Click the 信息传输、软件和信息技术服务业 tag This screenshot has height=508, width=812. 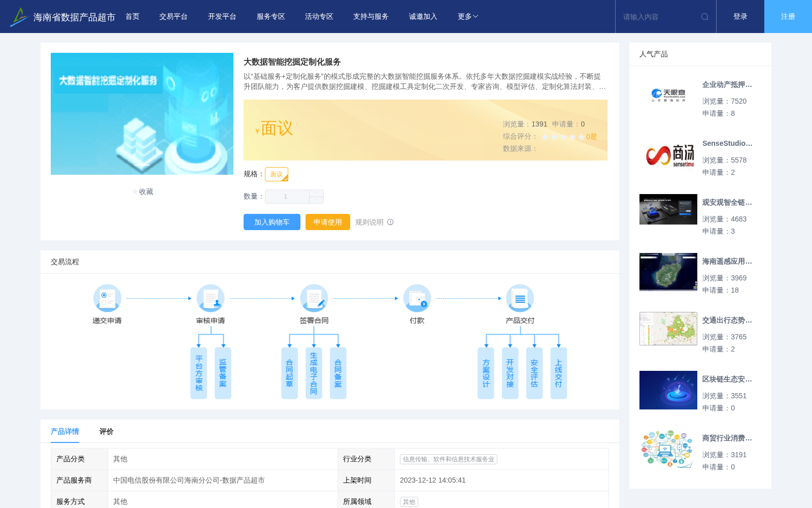tap(449, 459)
